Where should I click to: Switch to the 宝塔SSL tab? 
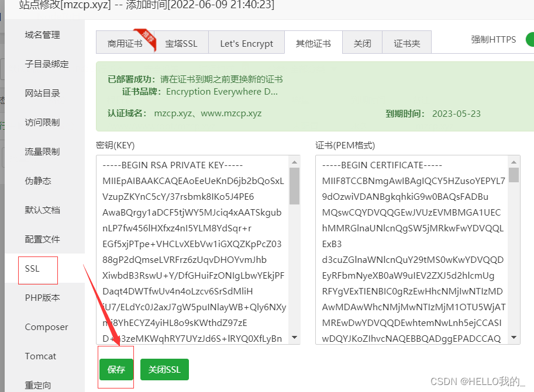pos(182,43)
